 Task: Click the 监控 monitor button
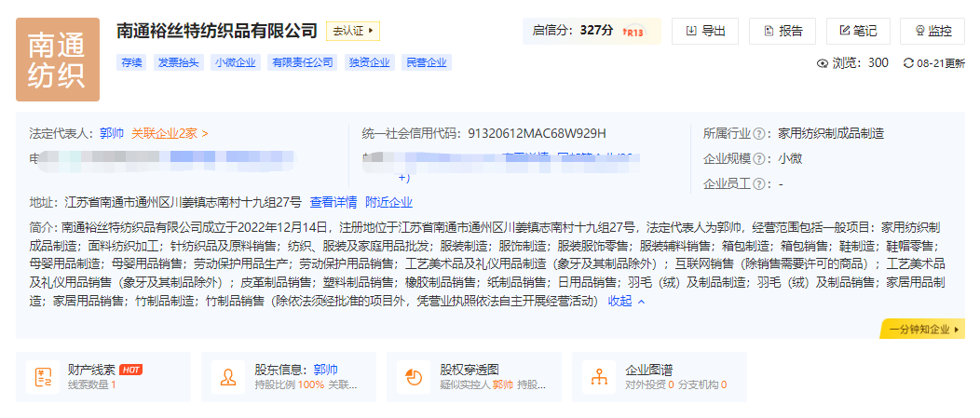pos(932,31)
